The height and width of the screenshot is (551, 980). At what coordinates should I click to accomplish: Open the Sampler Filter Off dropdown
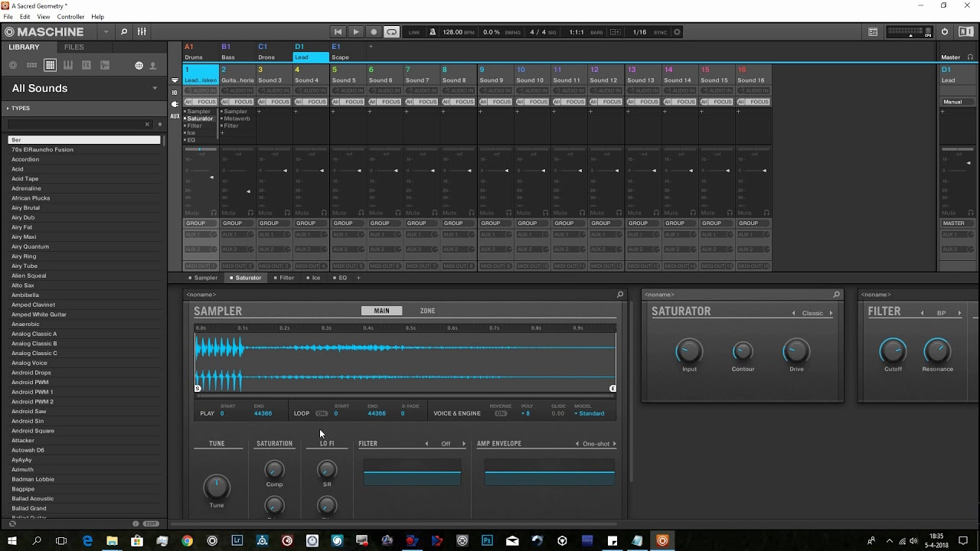446,444
